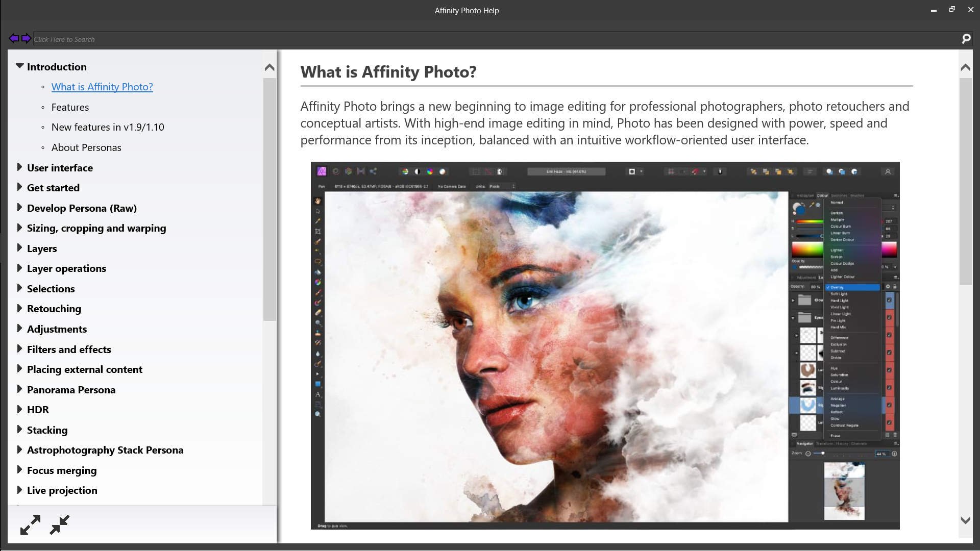This screenshot has height=551, width=980.
Task: Open the Panorama Persona topic
Action: [x=71, y=390]
